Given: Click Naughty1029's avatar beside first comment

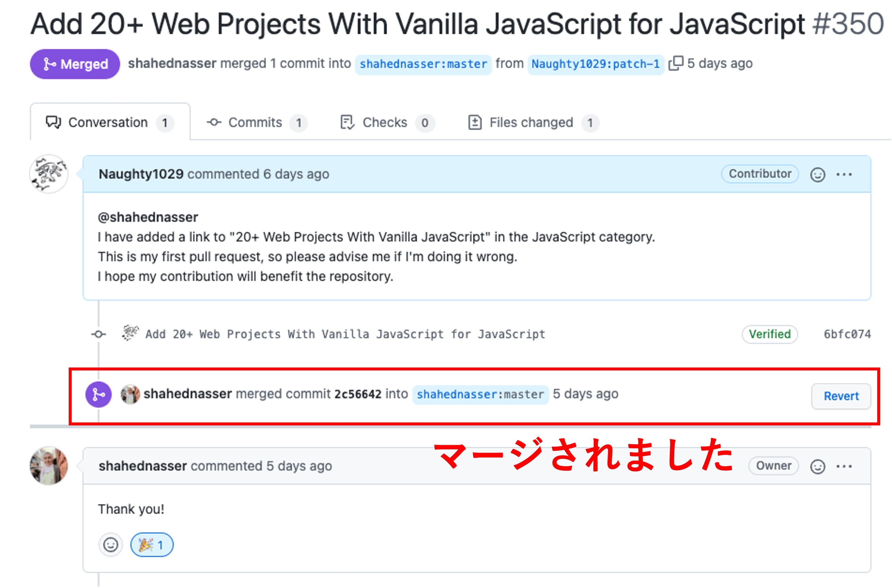Looking at the screenshot, I should [x=49, y=174].
